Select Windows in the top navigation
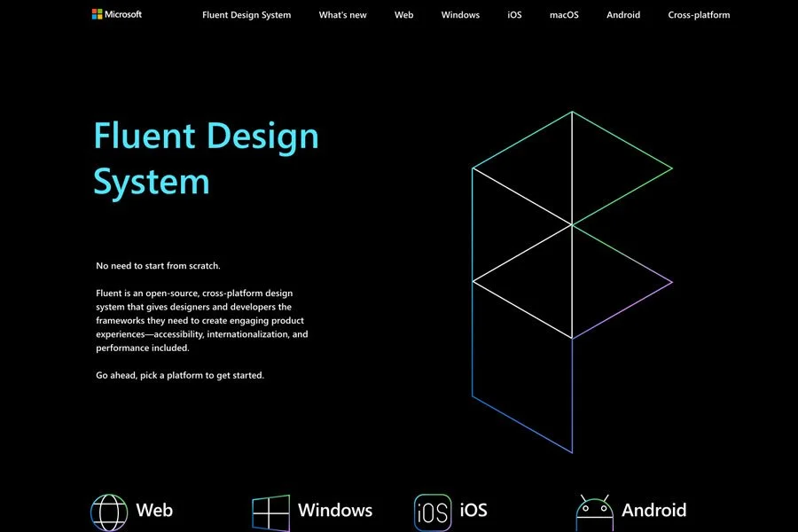Viewport: 798px width, 532px height. [460, 15]
